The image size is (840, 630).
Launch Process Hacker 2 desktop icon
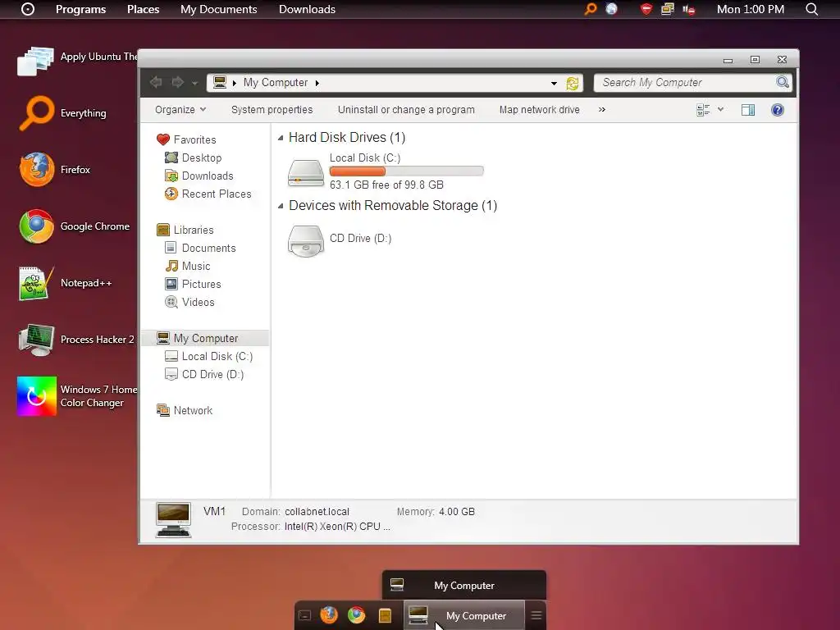pyautogui.click(x=36, y=340)
